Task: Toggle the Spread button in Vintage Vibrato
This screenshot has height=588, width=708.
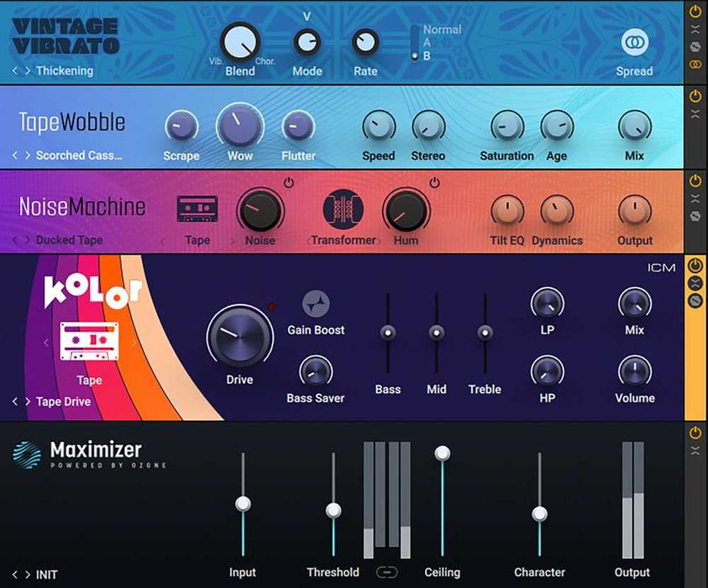Action: [635, 43]
